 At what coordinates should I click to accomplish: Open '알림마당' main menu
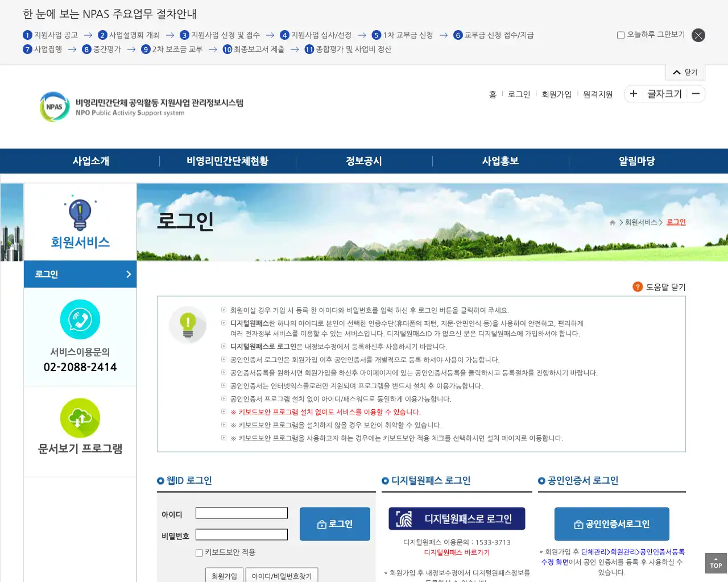tap(637, 161)
